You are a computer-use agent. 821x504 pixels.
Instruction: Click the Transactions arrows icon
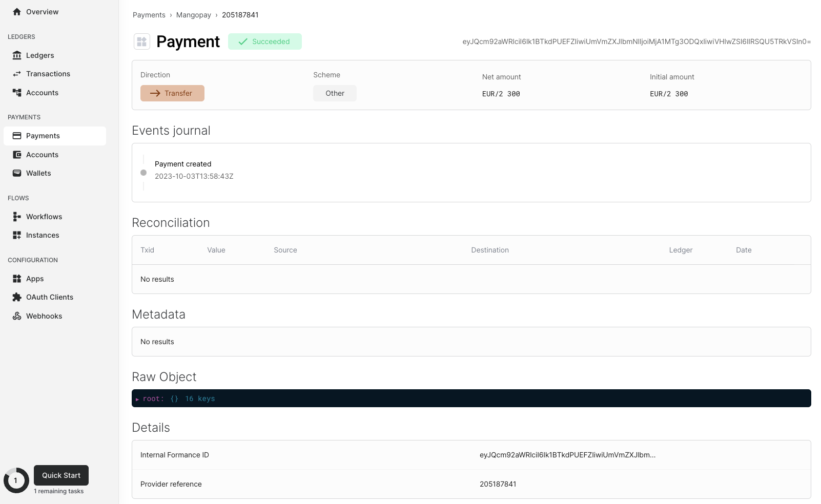tap(17, 74)
